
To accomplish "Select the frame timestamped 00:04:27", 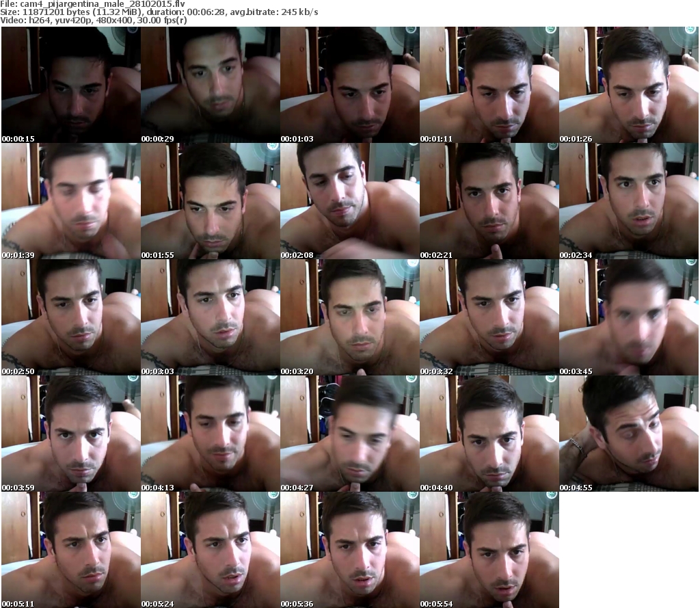I will (350, 434).
